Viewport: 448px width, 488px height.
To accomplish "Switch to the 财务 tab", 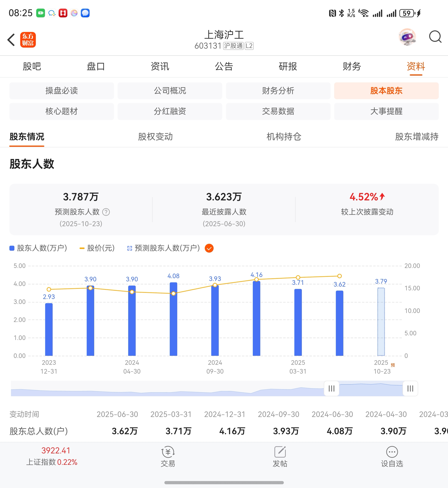I will point(352,66).
